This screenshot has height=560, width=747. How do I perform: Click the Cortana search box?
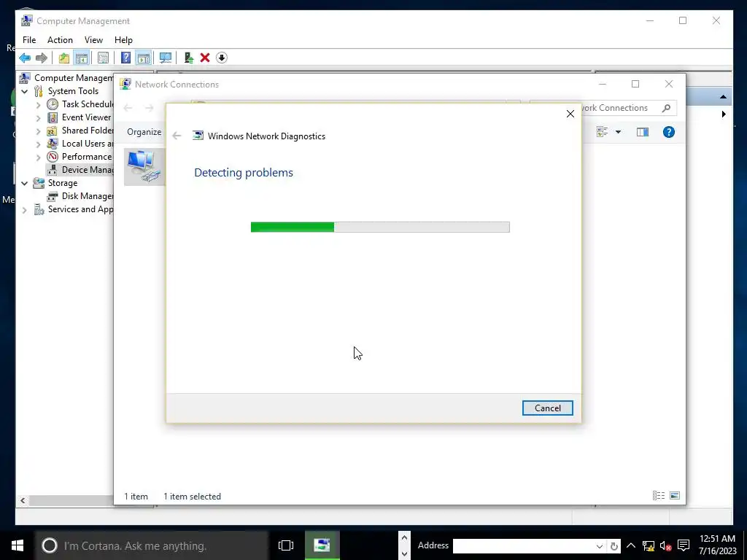click(152, 545)
